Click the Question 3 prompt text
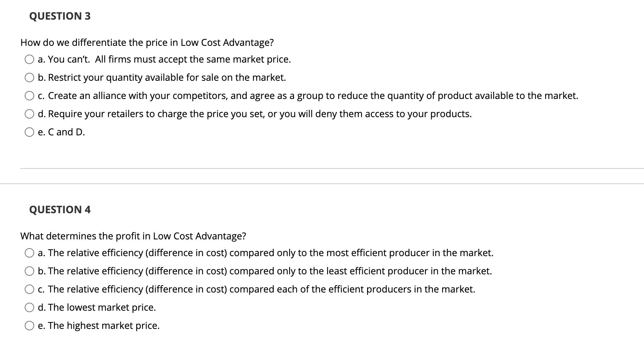 (x=147, y=42)
